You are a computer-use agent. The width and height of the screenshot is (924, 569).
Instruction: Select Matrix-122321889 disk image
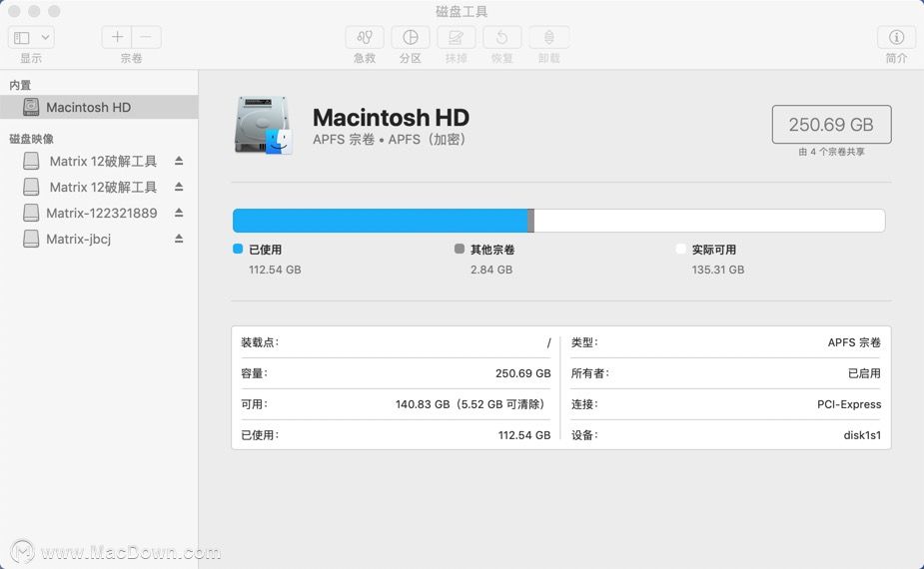(99, 213)
